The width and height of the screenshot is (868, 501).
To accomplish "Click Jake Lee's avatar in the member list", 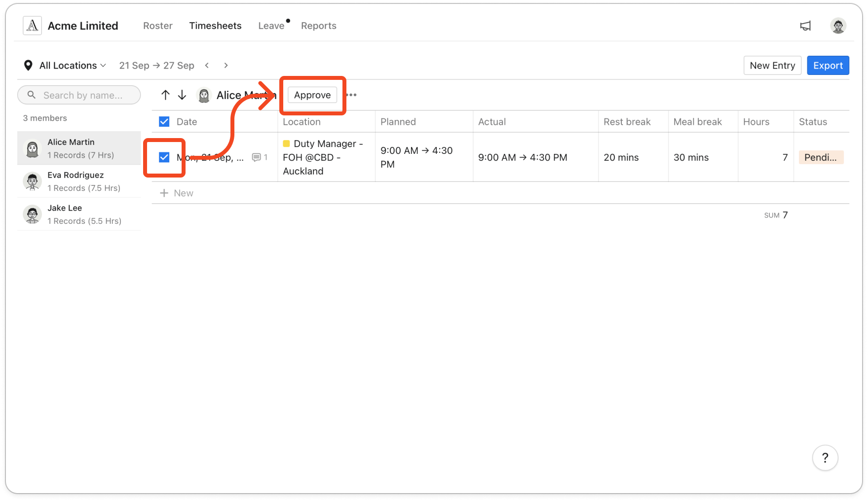I will (33, 215).
